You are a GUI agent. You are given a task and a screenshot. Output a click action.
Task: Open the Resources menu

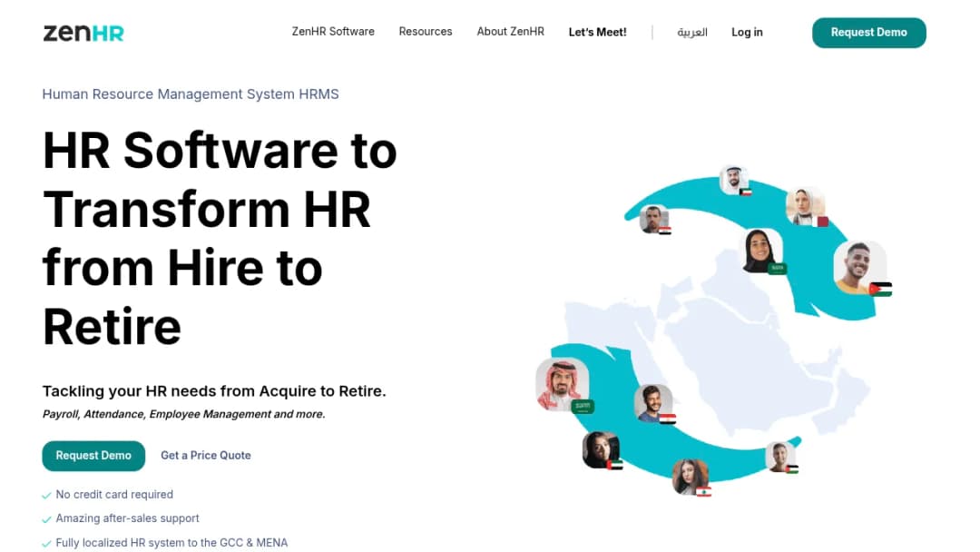[x=426, y=32]
